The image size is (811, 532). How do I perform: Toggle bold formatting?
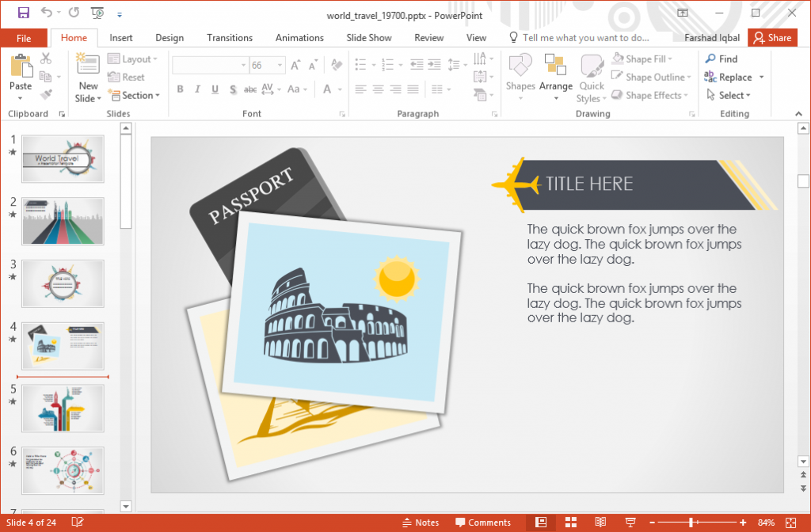pos(180,89)
